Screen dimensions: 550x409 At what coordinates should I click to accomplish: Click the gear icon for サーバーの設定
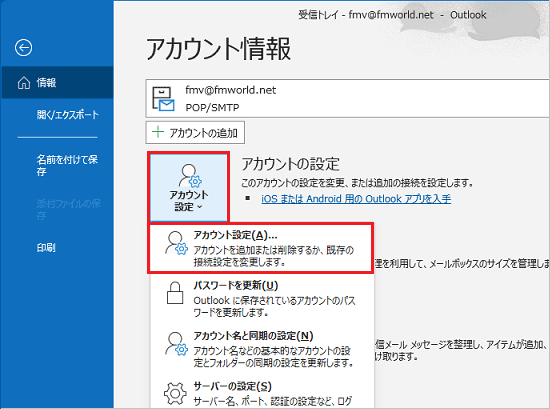(175, 394)
